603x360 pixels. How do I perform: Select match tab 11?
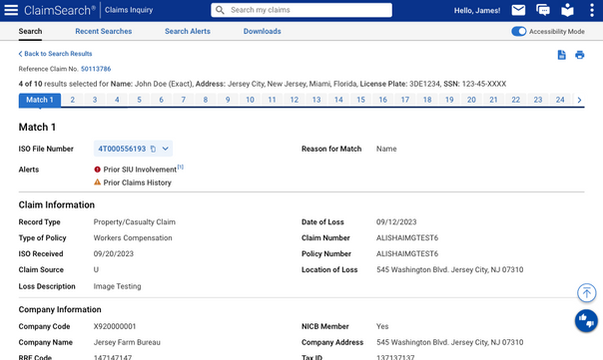click(x=272, y=100)
